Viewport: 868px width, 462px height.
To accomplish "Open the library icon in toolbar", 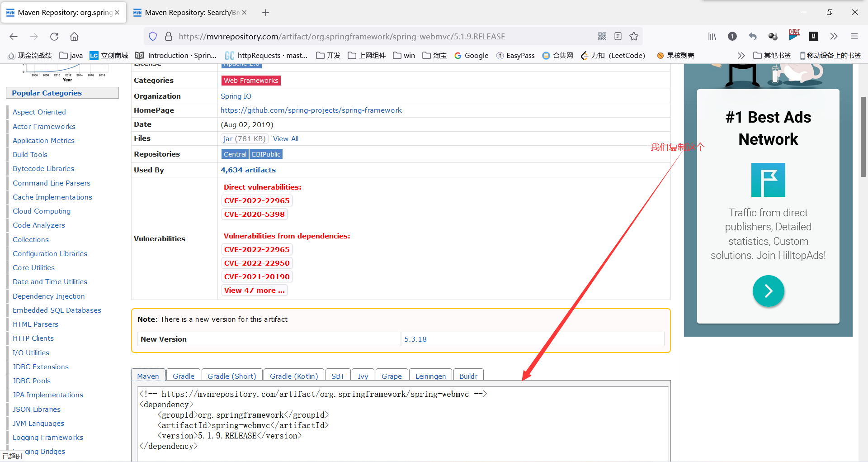I will (x=712, y=36).
